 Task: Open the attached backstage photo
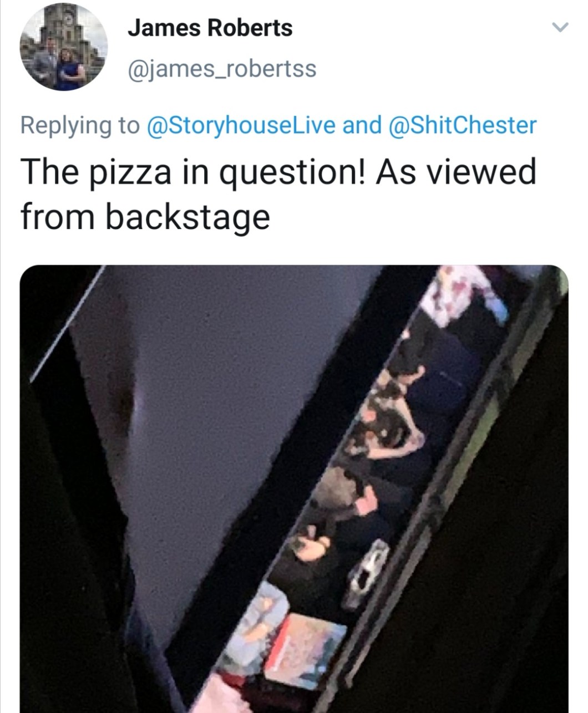pyautogui.click(x=294, y=488)
